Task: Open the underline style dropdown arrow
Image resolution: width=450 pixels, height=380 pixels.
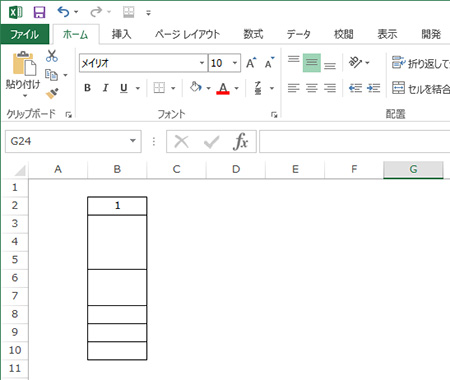Action: pos(138,88)
